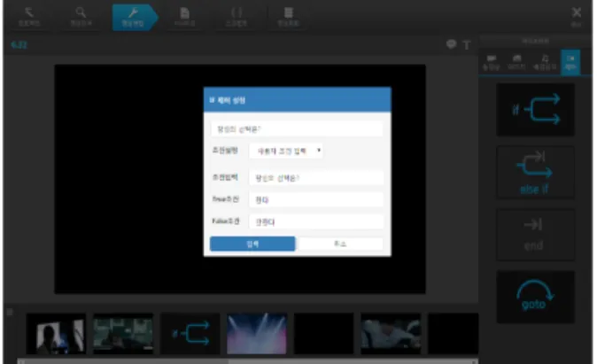Select the black thumbnail after the stage lights clip
This screenshot has width=597, height=364.
(324, 334)
